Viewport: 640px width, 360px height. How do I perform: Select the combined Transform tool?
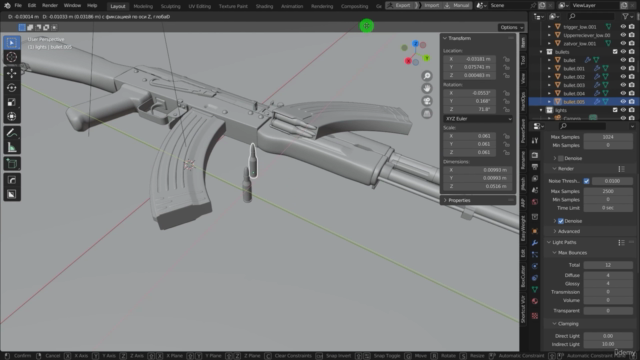pyautogui.click(x=12, y=116)
